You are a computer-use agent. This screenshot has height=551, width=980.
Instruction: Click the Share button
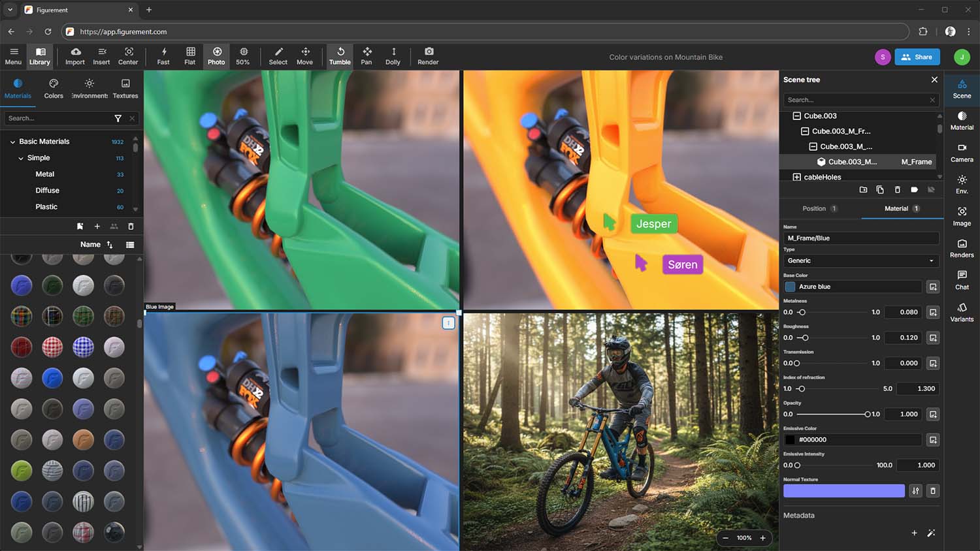[x=917, y=57]
